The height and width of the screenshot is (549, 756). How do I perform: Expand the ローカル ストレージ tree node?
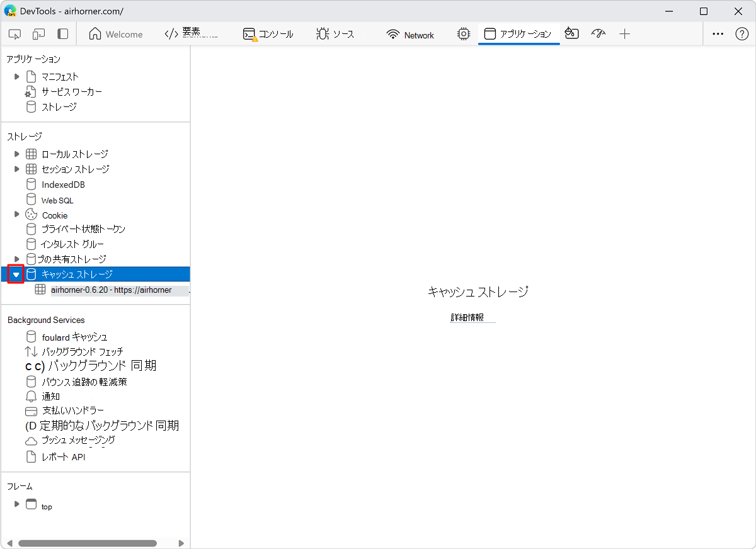click(17, 154)
